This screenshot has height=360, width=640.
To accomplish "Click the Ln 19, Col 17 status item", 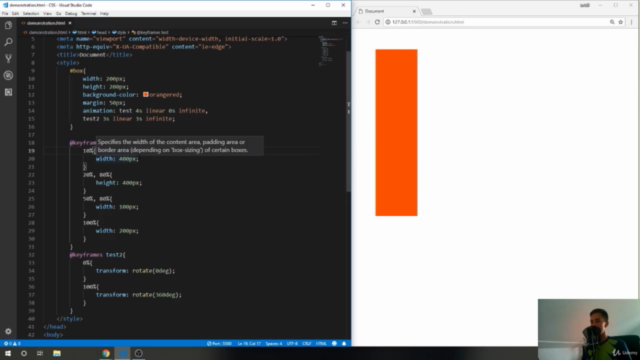I will [249, 344].
